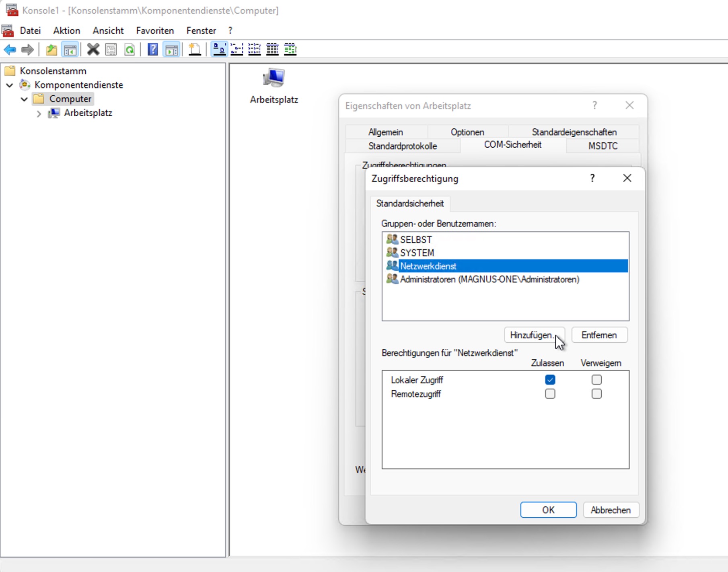Click the Abbrechen button
728x572 pixels.
611,510
